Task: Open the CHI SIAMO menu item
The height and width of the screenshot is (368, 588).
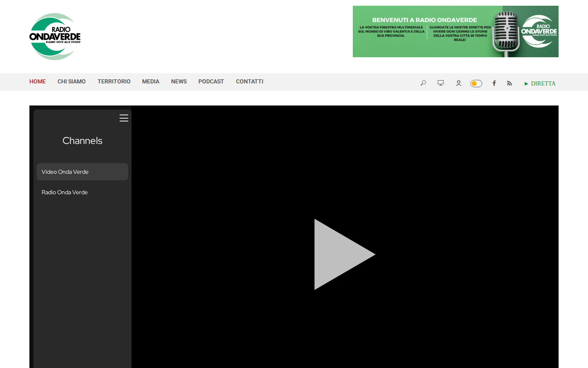Action: tap(71, 81)
